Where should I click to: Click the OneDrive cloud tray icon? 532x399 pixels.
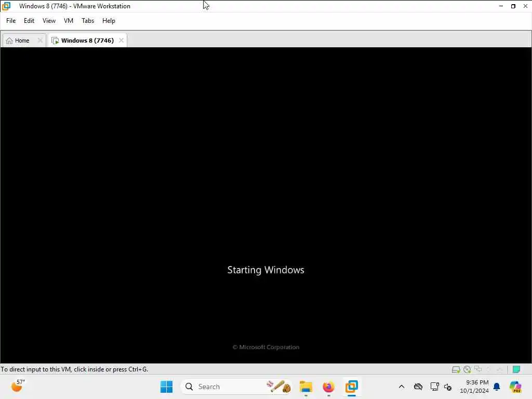click(x=418, y=387)
